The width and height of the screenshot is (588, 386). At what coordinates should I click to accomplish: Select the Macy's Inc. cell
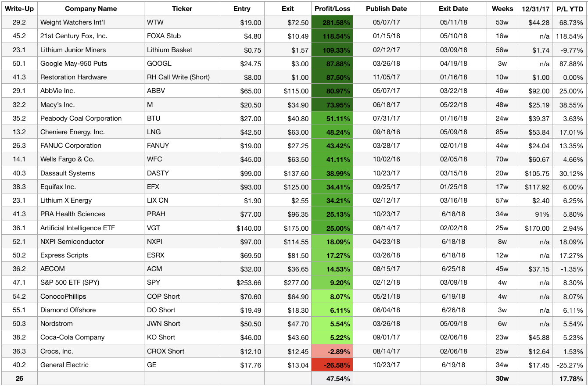(x=91, y=104)
